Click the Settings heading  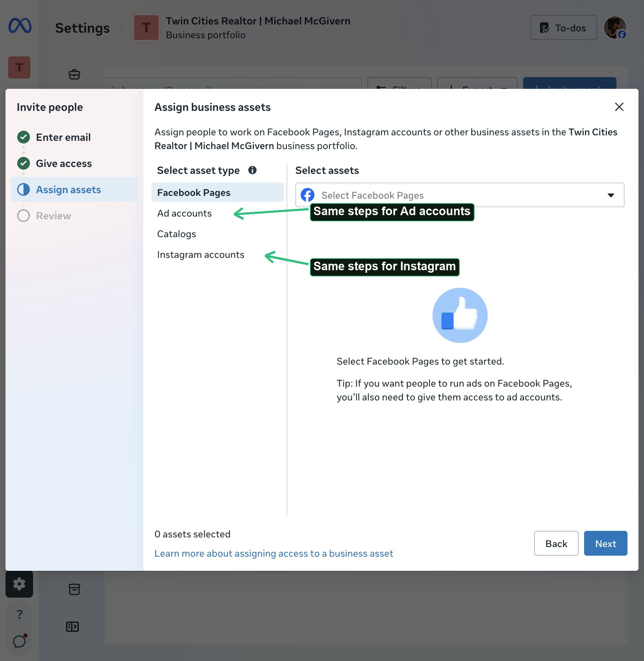[82, 28]
